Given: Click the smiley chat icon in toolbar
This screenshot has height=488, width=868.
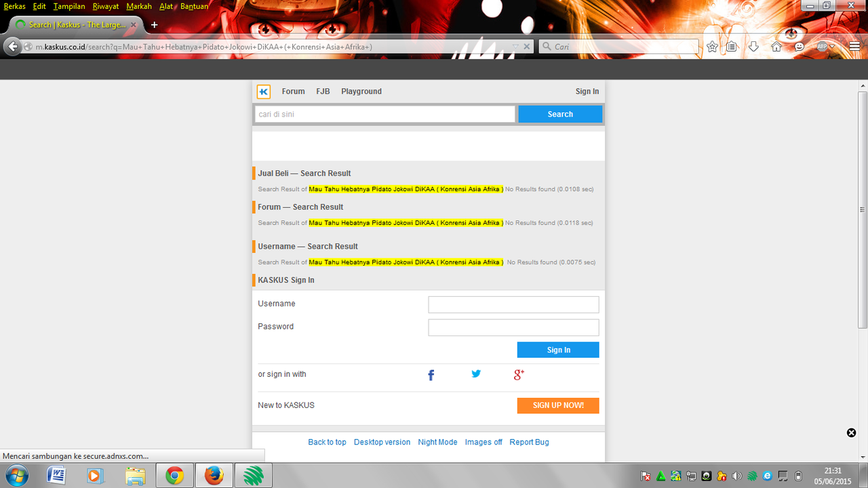Looking at the screenshot, I should pyautogui.click(x=800, y=47).
